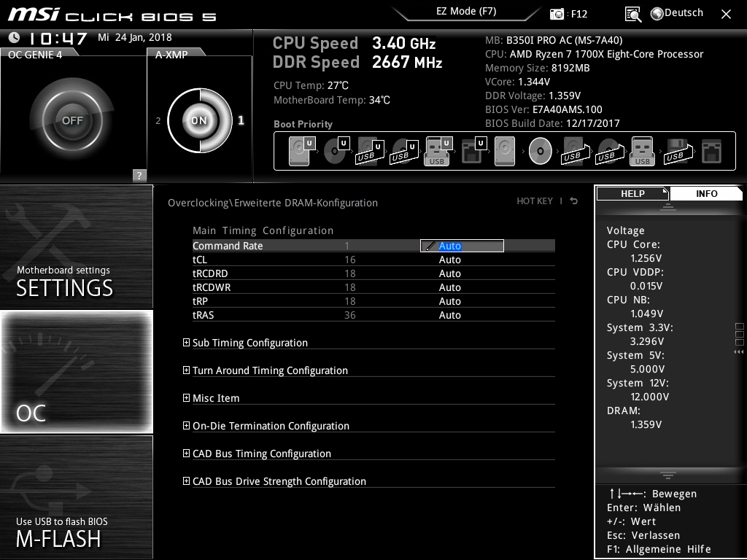The image size is (747, 560).
Task: Open the BIOS search magnifier icon
Action: click(x=632, y=15)
